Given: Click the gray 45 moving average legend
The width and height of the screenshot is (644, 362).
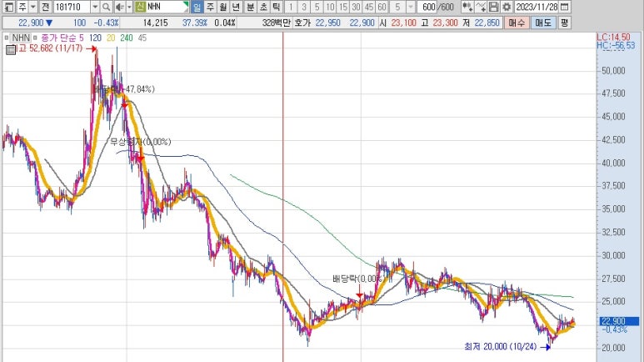Looking at the screenshot, I should [142, 38].
